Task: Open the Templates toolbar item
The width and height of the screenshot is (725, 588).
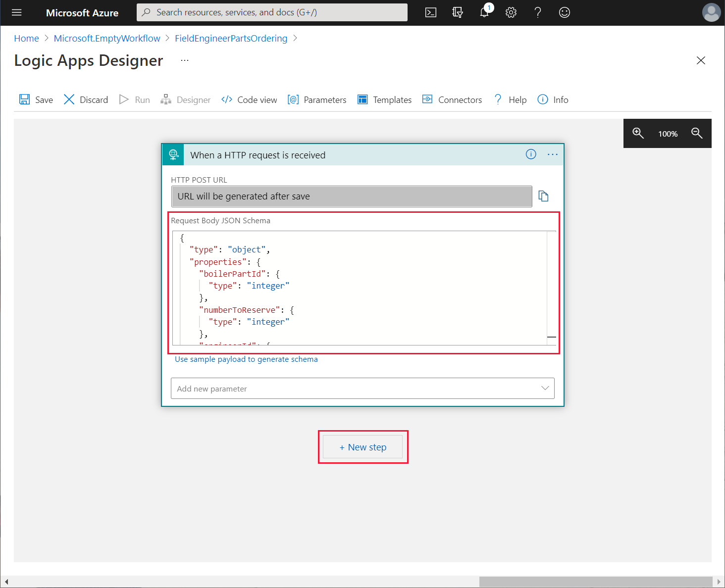Action: (384, 99)
